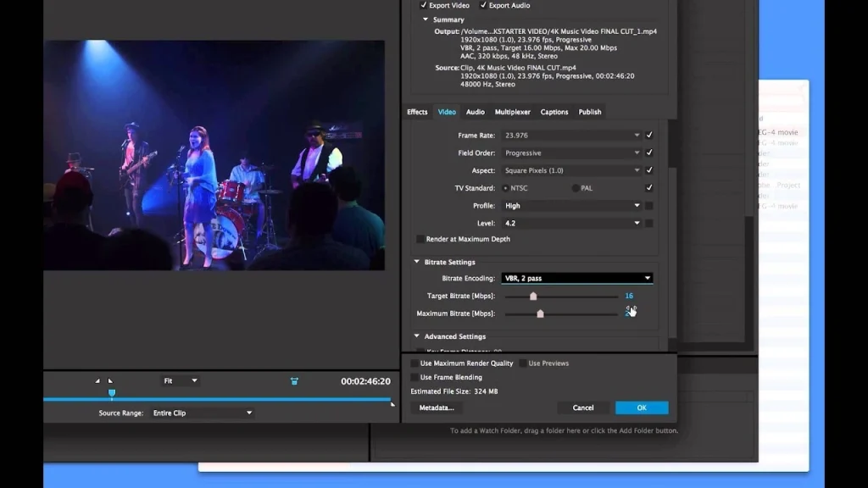Click the Set Out Point arrow icon

point(110,381)
